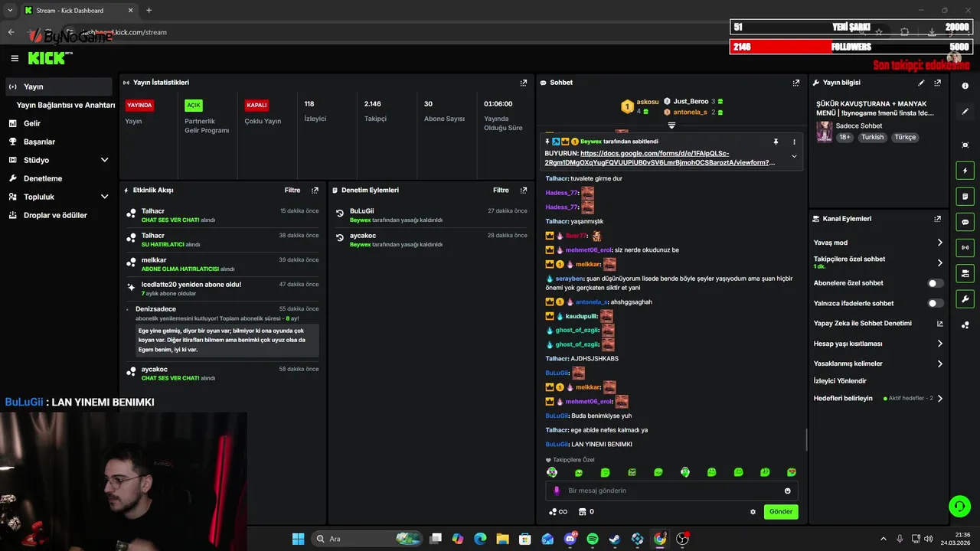This screenshot has height=551, width=980.
Task: Open the Windows Start menu
Action: [x=298, y=539]
